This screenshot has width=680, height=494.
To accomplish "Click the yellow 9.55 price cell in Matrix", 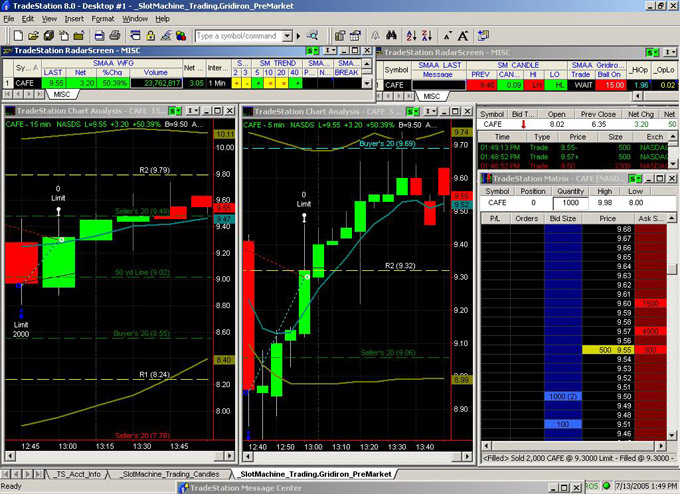I will click(608, 350).
